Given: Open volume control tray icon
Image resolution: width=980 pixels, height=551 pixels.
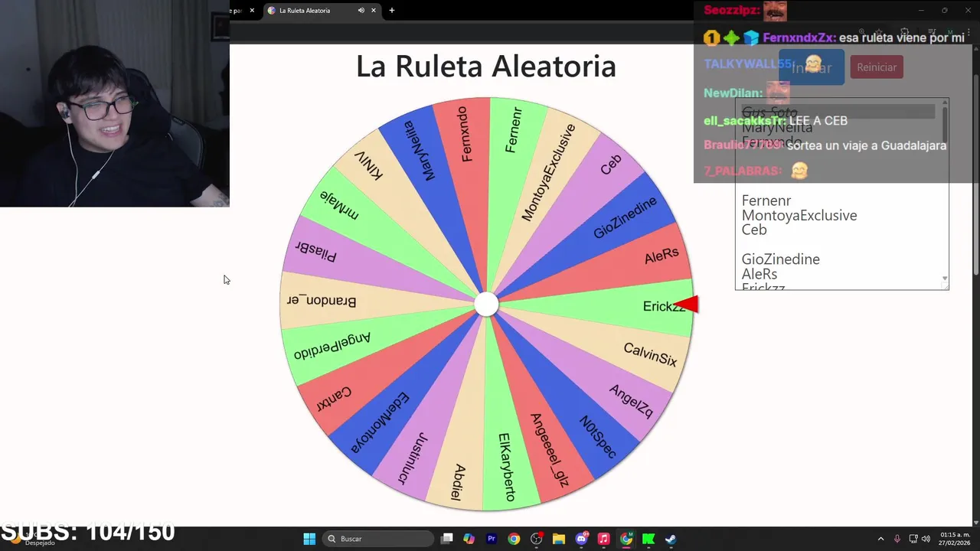Looking at the screenshot, I should click(926, 539).
